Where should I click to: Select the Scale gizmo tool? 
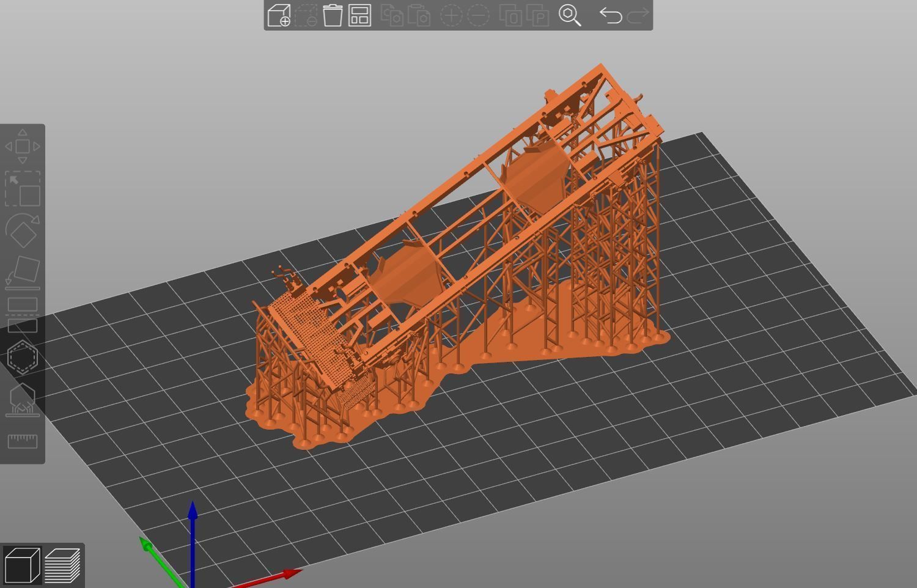tap(23, 189)
